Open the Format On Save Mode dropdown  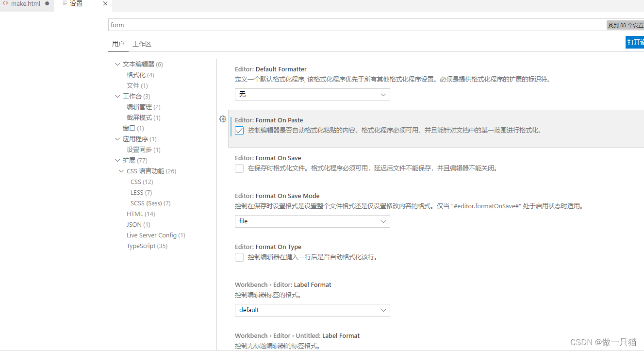pos(312,221)
